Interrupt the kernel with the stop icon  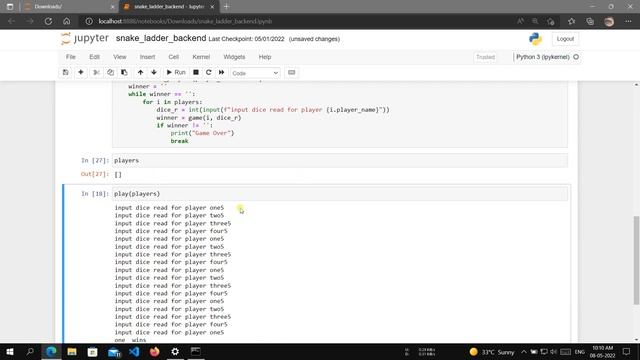pos(196,73)
